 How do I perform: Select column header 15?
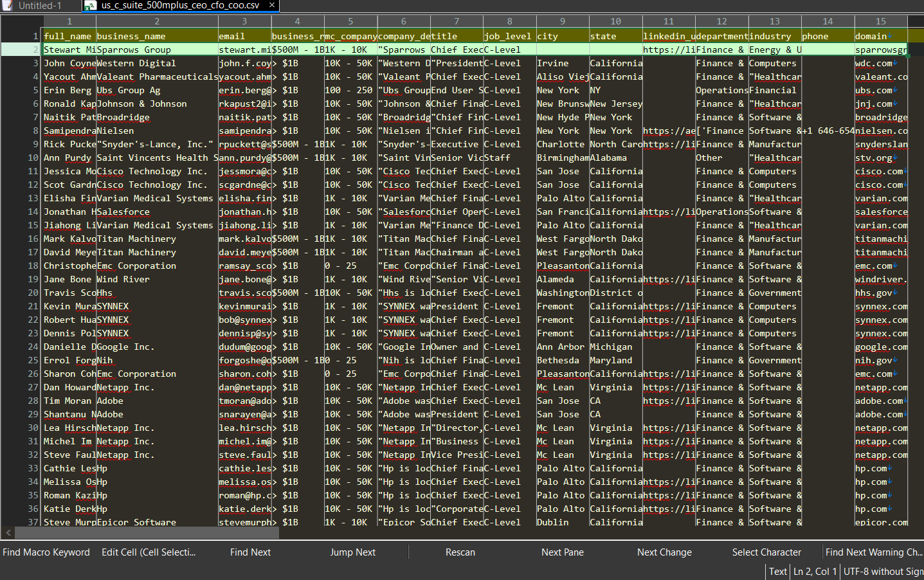click(x=881, y=21)
